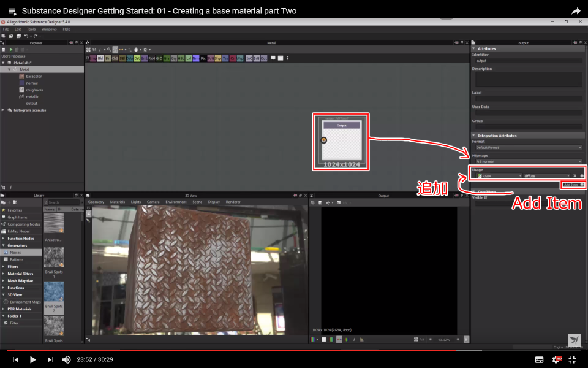
Task: Click the green play icon in Explorer
Action: pyautogui.click(x=11, y=50)
